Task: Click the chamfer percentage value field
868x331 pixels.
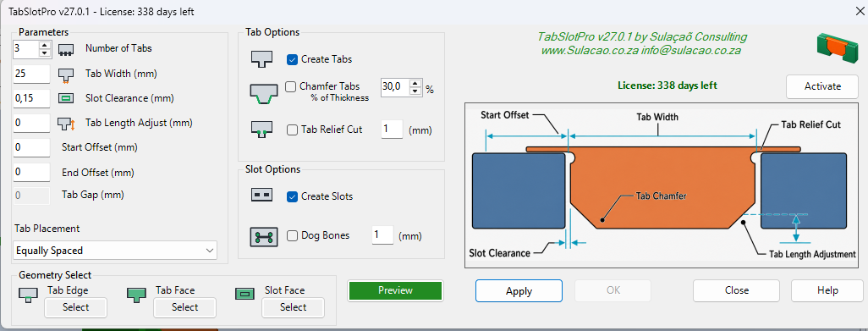Action: click(x=395, y=87)
